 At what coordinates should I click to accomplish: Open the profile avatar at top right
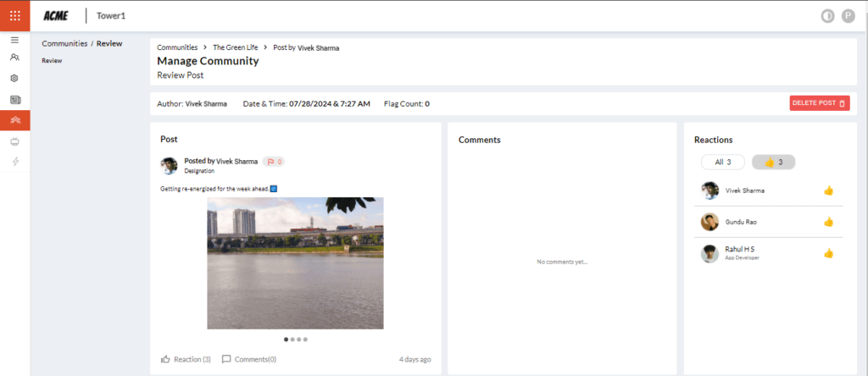[848, 15]
